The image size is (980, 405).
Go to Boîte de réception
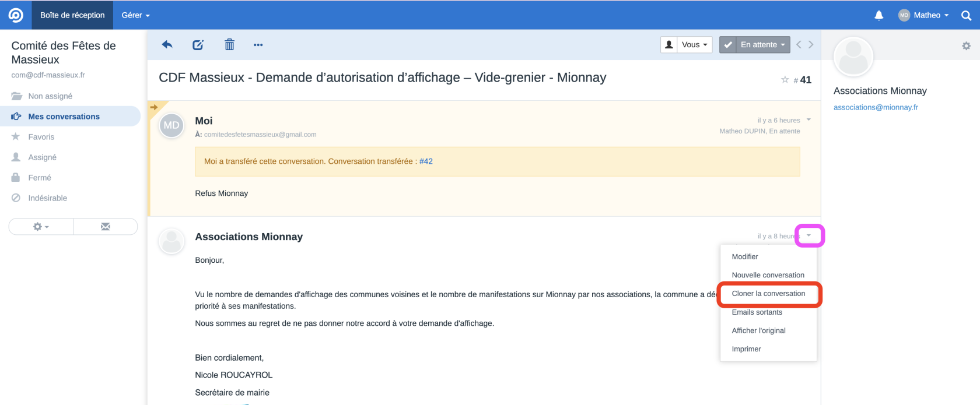coord(72,15)
